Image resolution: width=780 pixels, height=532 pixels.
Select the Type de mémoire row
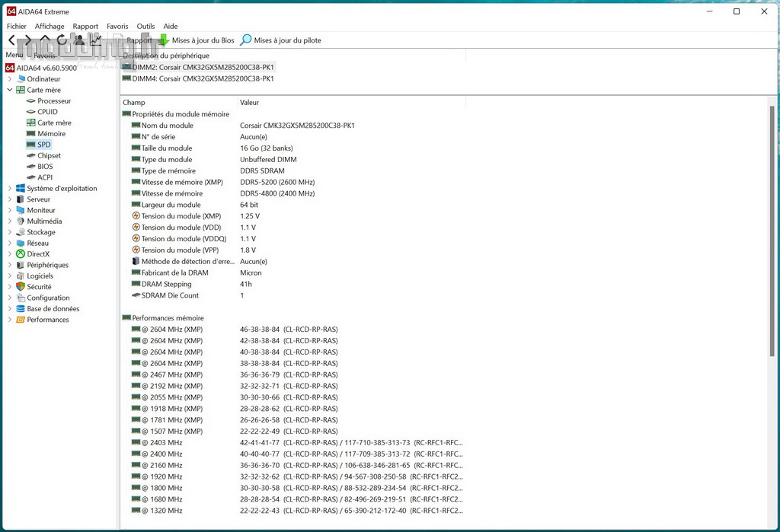click(x=293, y=170)
